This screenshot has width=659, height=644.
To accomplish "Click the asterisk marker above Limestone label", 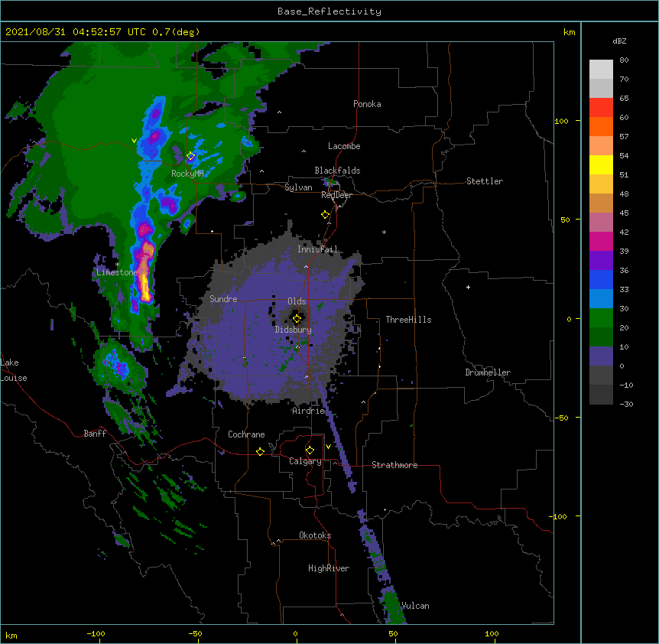I will [118, 264].
